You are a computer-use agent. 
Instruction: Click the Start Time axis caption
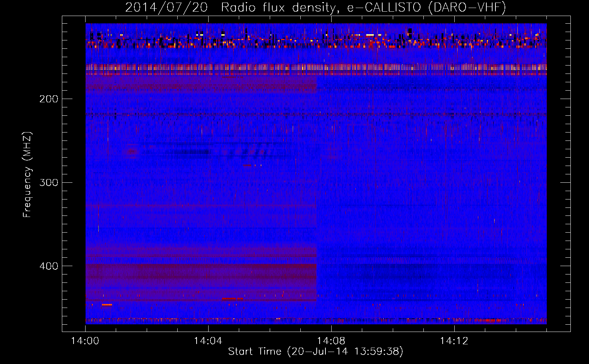[x=316, y=352]
